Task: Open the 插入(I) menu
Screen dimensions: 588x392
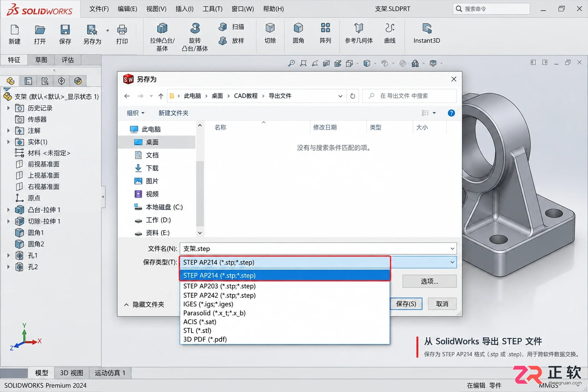Action: [185, 9]
